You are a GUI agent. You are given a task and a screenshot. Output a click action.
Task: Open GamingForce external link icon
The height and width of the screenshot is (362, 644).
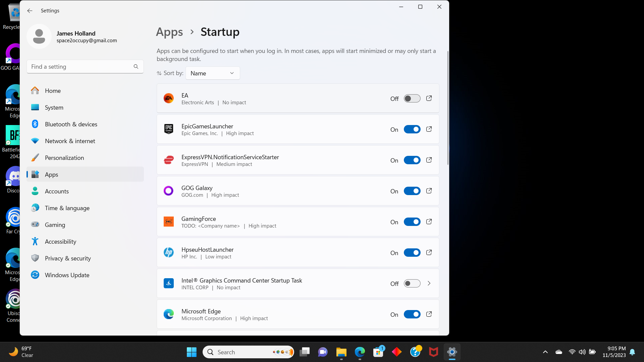429,222
